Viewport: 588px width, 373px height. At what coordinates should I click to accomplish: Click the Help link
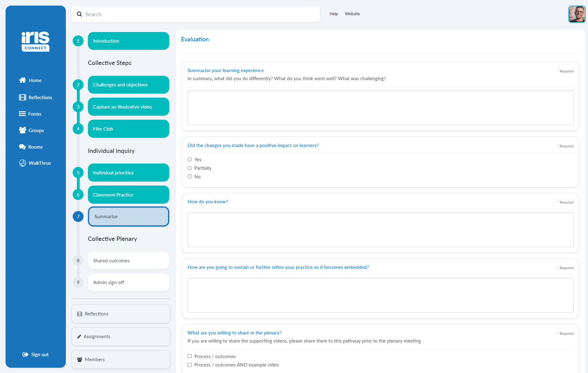point(334,14)
